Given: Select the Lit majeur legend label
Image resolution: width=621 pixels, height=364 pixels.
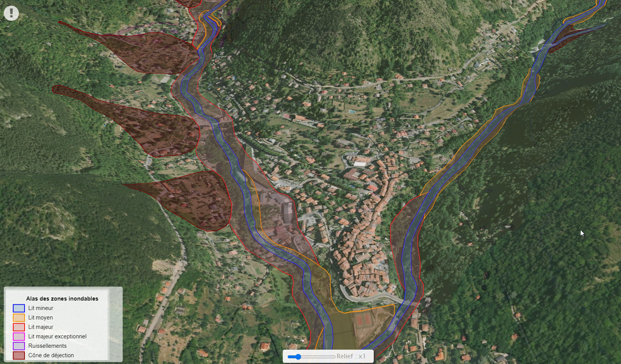Looking at the screenshot, I should 41,327.
